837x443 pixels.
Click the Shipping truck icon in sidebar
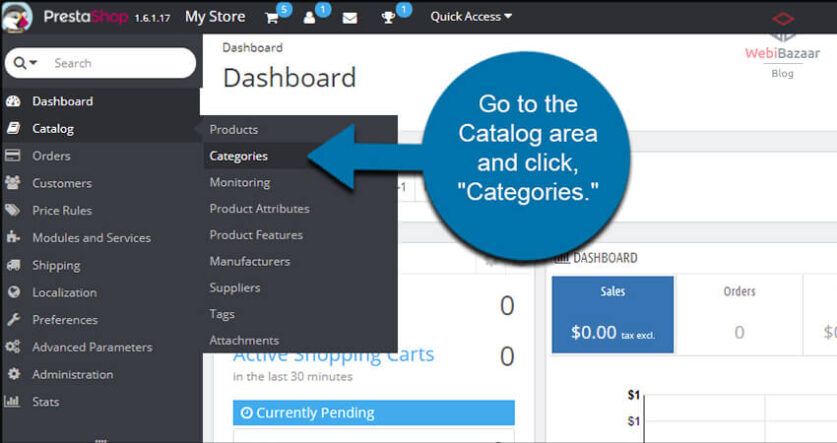click(13, 265)
